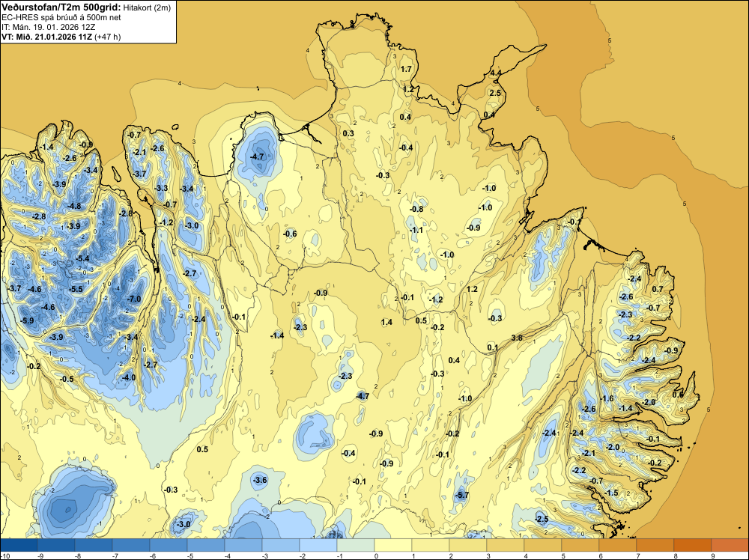Click the '-1.5' temperature value
This screenshot has width=749, height=560.
611,493
